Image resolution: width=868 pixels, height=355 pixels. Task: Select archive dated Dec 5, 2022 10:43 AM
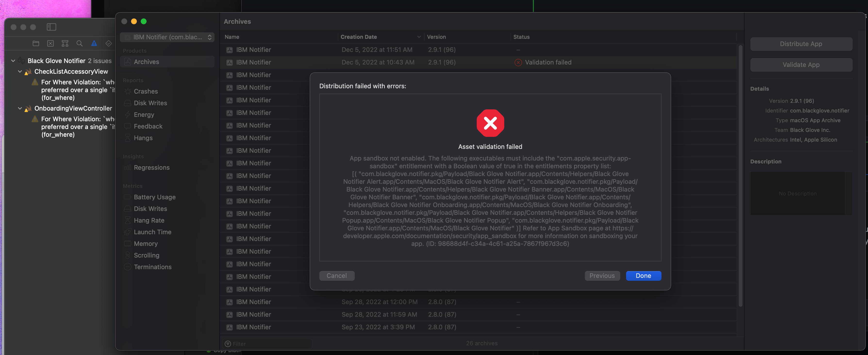(x=479, y=62)
